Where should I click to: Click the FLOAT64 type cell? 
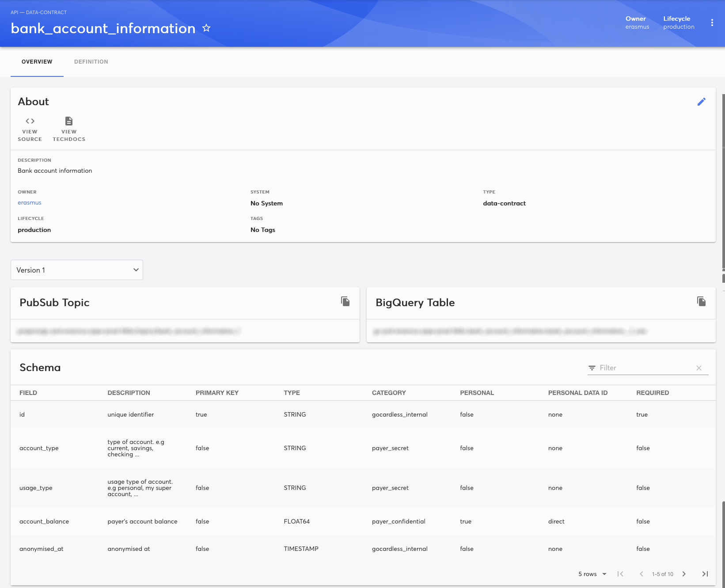(x=297, y=521)
